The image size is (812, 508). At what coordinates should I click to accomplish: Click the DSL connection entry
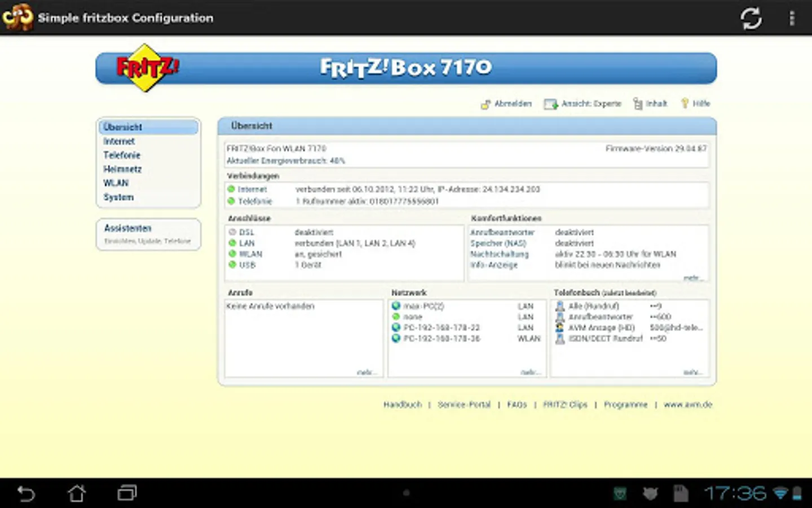pyautogui.click(x=246, y=233)
